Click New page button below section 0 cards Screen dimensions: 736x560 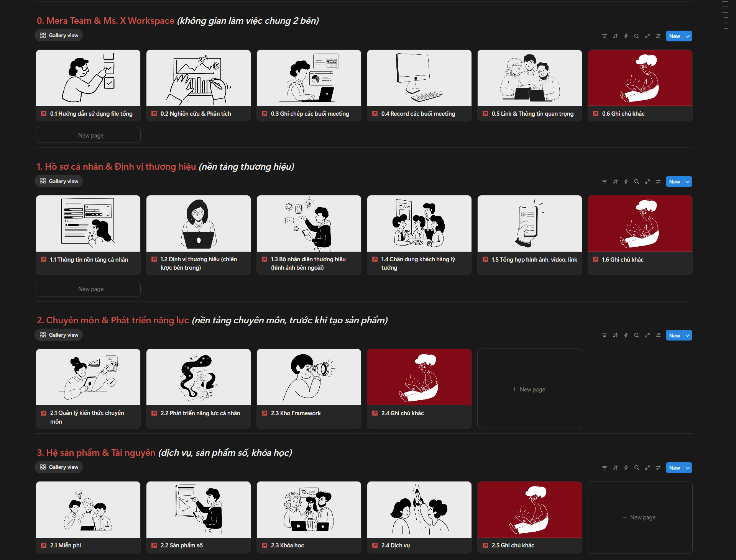click(x=88, y=135)
